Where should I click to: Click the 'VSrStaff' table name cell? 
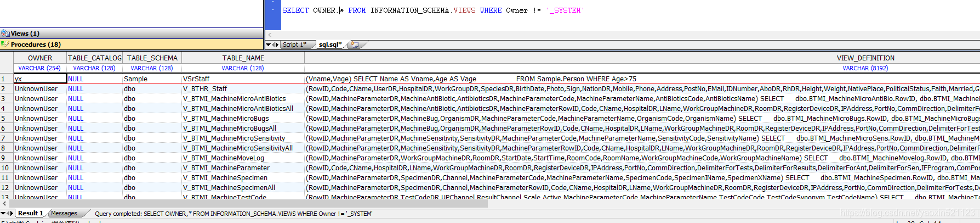click(243, 79)
